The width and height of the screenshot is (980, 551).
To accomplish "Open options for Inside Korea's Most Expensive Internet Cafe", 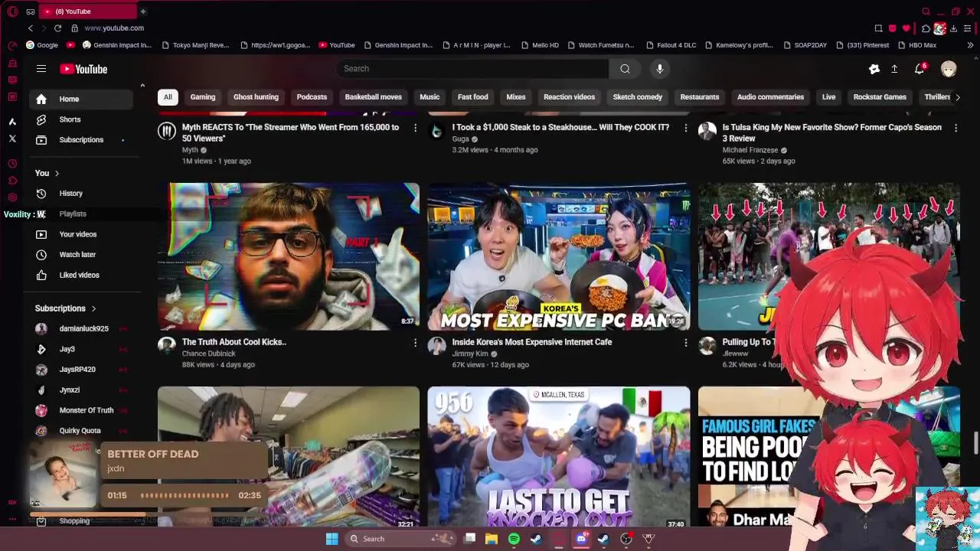I will pos(685,343).
